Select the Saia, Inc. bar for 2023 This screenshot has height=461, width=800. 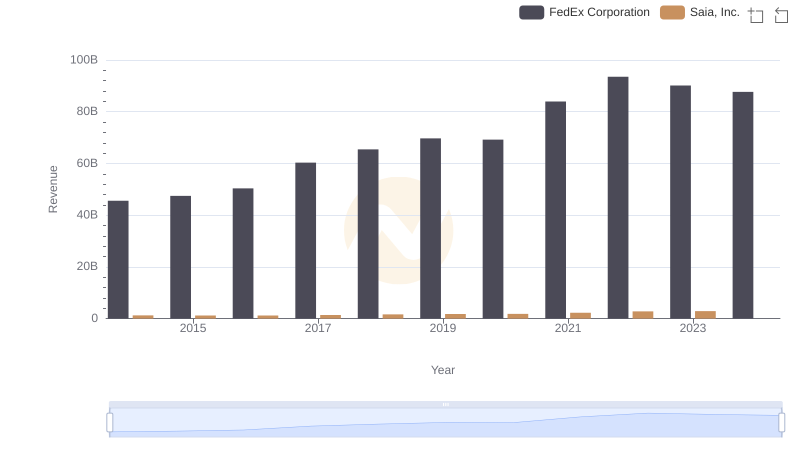point(706,315)
